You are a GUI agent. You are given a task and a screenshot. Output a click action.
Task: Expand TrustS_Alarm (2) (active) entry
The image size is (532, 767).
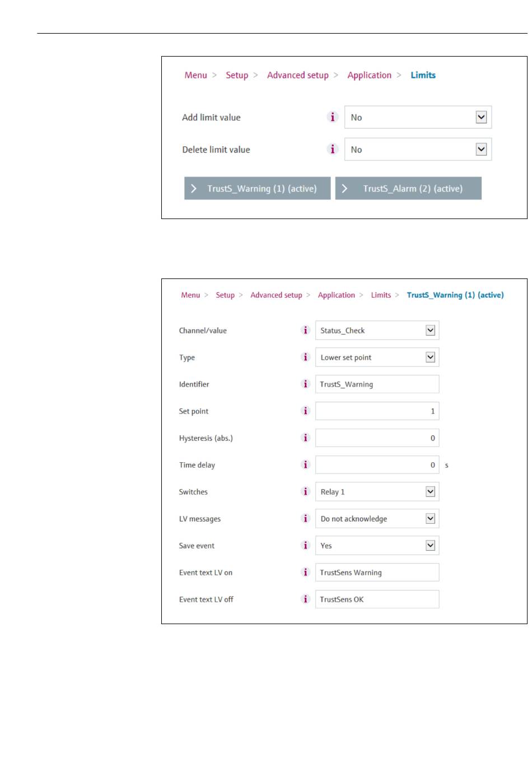[408, 188]
